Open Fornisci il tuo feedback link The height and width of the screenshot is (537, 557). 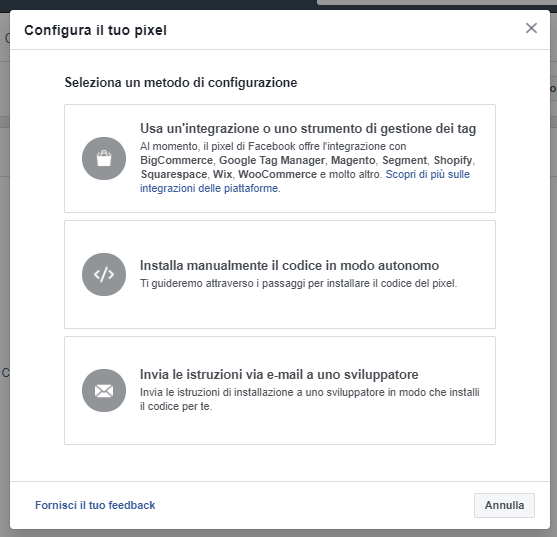95,505
